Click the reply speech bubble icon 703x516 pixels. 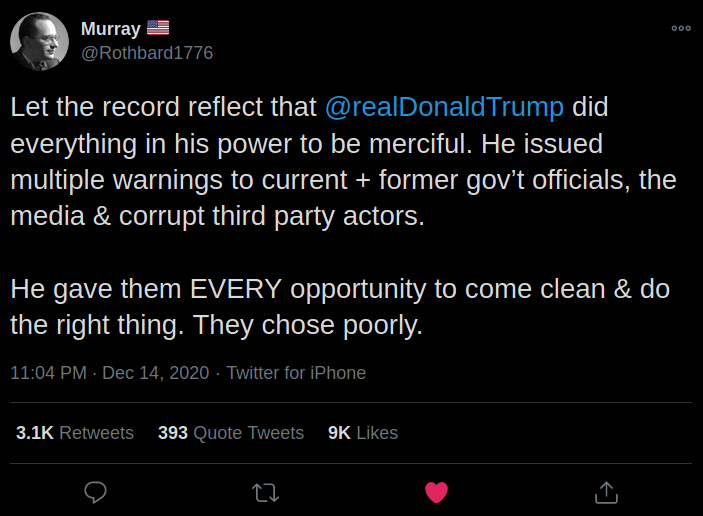pyautogui.click(x=96, y=492)
